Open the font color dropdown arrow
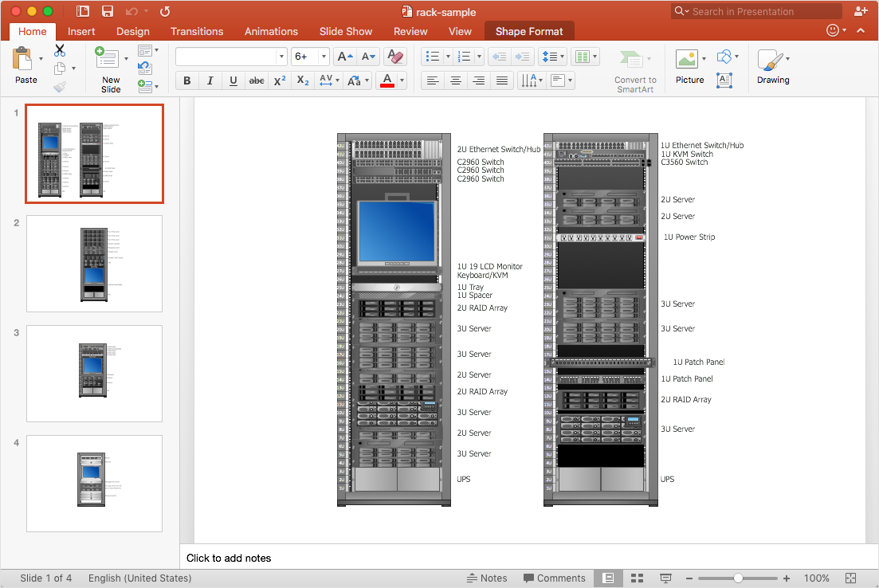 (x=402, y=80)
